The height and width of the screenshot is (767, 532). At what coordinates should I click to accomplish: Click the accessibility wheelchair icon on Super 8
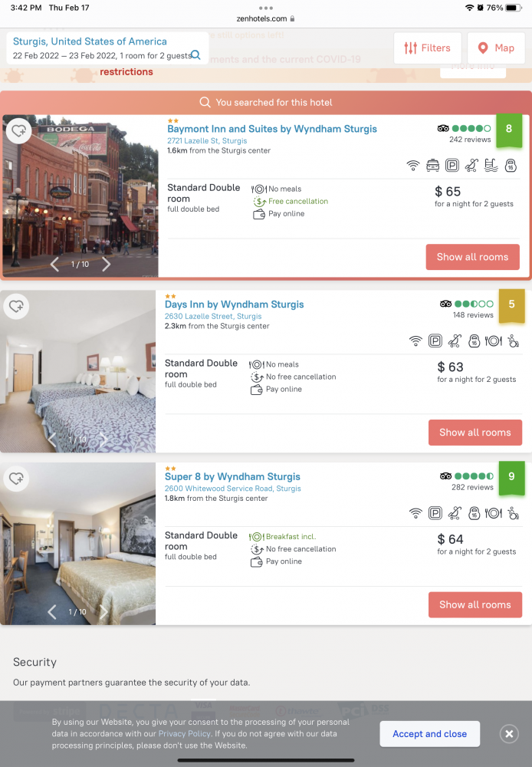coord(513,513)
